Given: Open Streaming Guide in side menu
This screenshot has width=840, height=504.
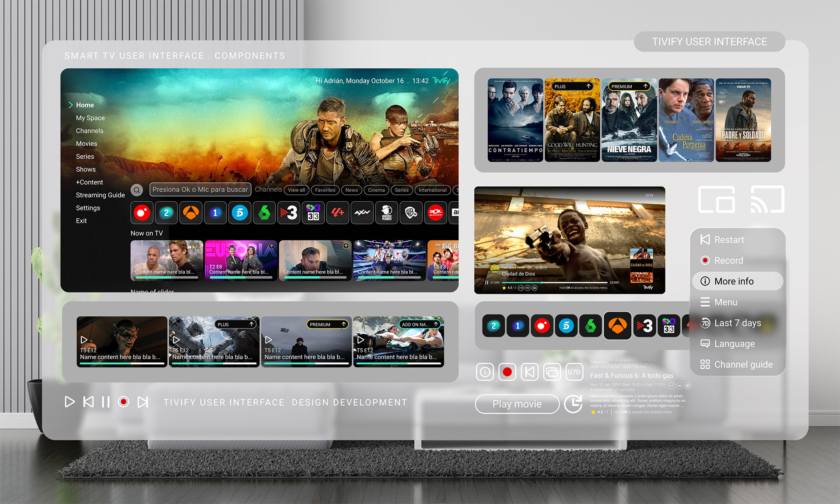Looking at the screenshot, I should (100, 195).
